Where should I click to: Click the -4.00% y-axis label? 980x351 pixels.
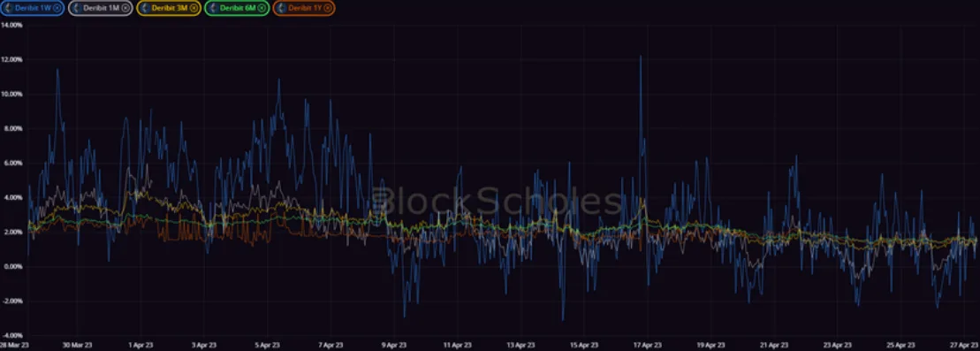11,335
